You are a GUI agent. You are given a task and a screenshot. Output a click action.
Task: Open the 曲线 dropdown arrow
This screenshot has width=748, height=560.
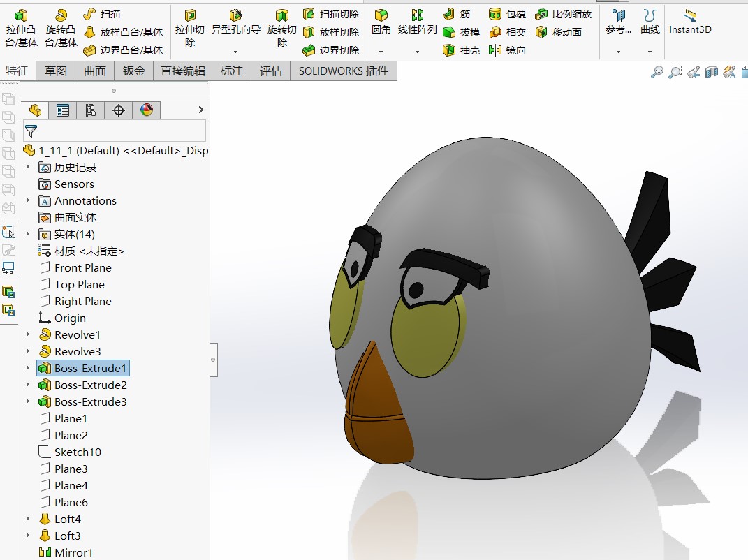click(650, 52)
